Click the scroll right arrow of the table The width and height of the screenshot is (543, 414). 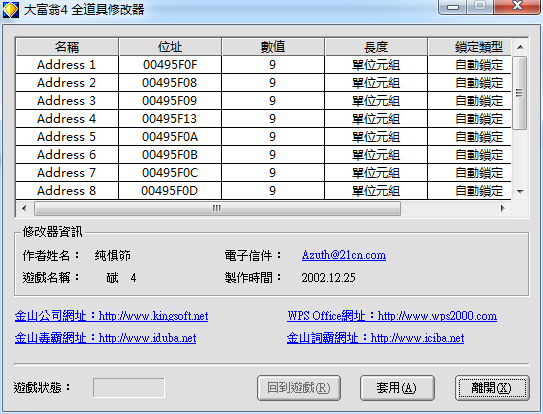click(x=503, y=209)
